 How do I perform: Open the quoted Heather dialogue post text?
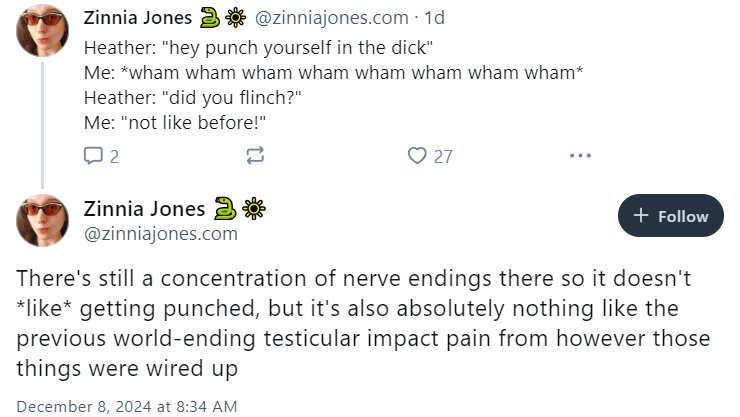(x=333, y=85)
